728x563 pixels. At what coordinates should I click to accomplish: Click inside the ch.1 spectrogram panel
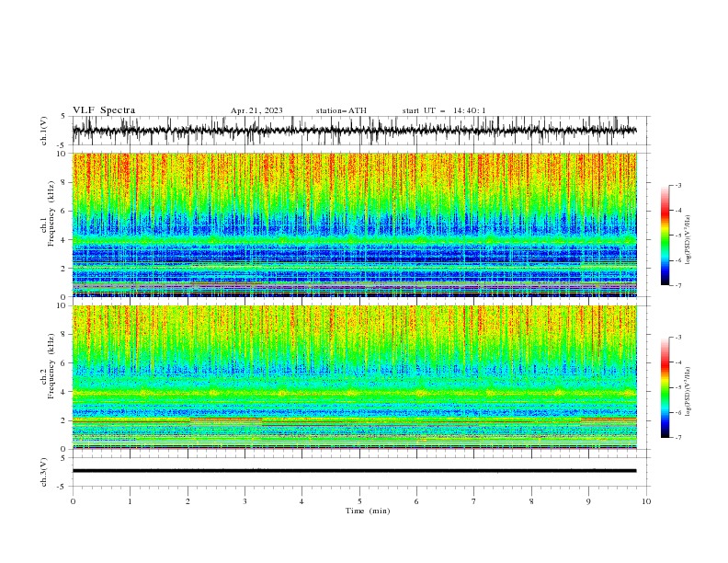click(355, 224)
